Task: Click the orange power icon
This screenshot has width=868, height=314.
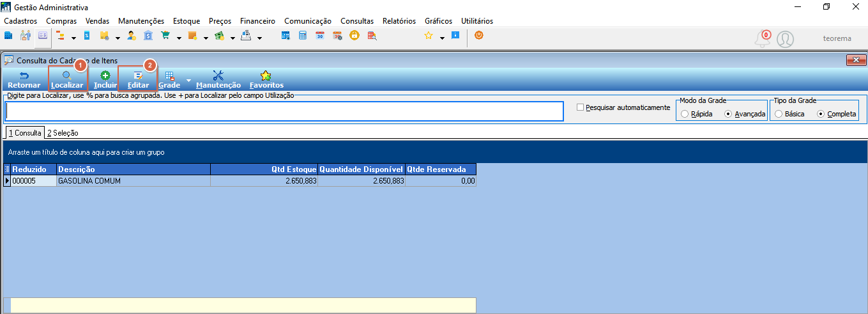Action: tap(478, 36)
